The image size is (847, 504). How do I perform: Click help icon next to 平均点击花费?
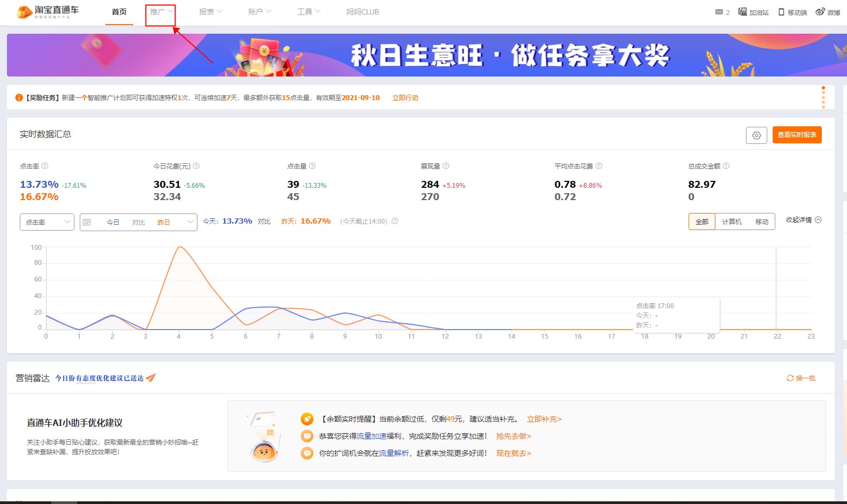[x=599, y=166]
